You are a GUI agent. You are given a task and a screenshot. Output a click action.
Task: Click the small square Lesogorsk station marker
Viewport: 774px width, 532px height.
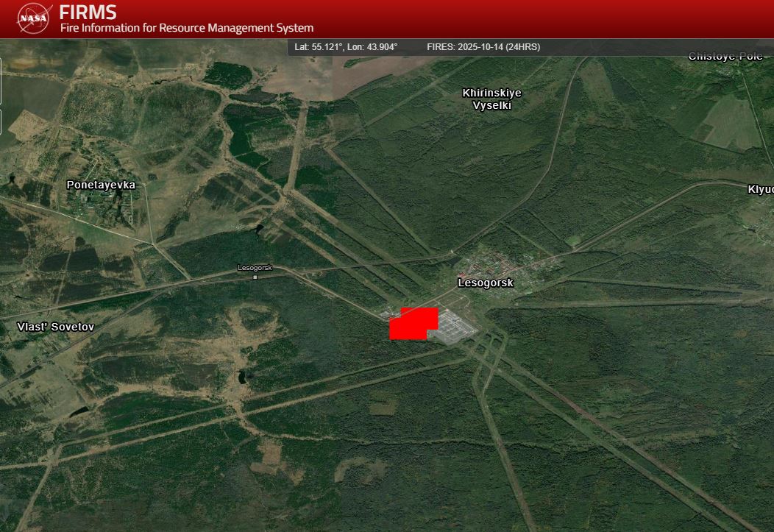point(255,277)
